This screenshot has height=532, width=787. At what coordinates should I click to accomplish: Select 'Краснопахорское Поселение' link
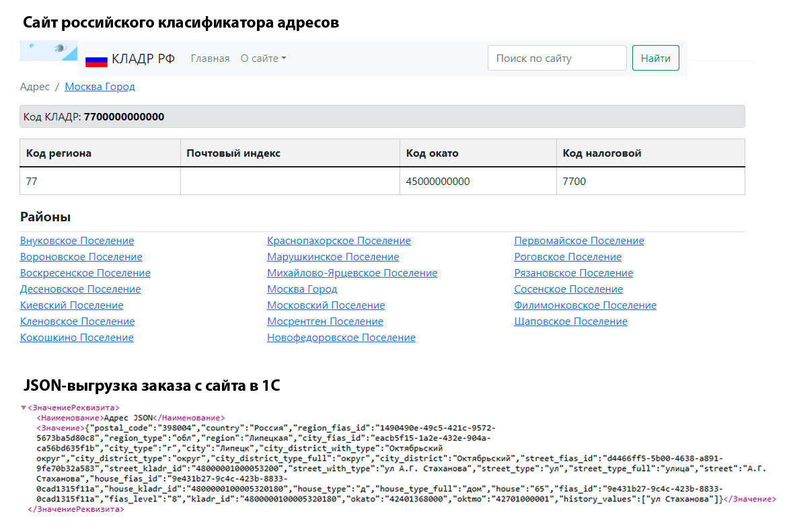[338, 241]
